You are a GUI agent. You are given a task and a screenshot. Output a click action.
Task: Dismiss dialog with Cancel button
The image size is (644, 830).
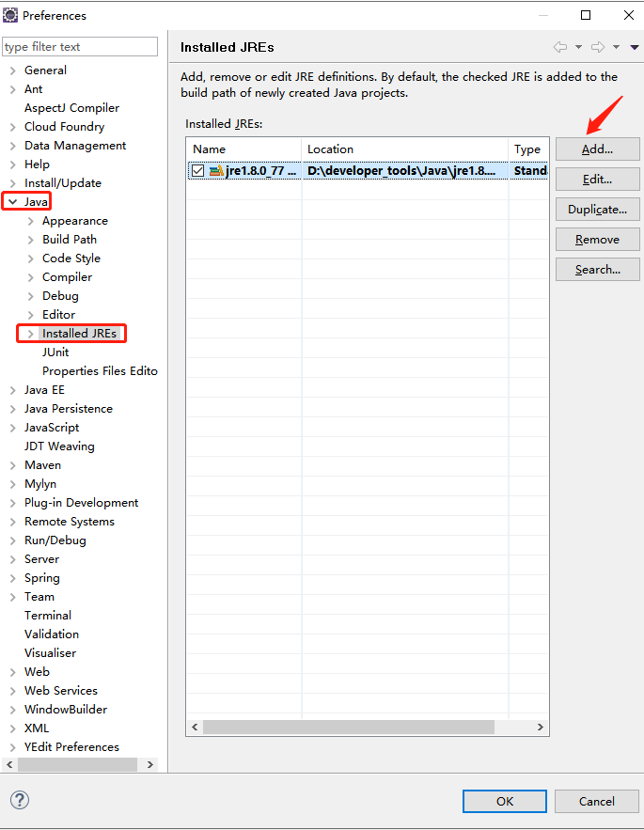click(x=597, y=802)
